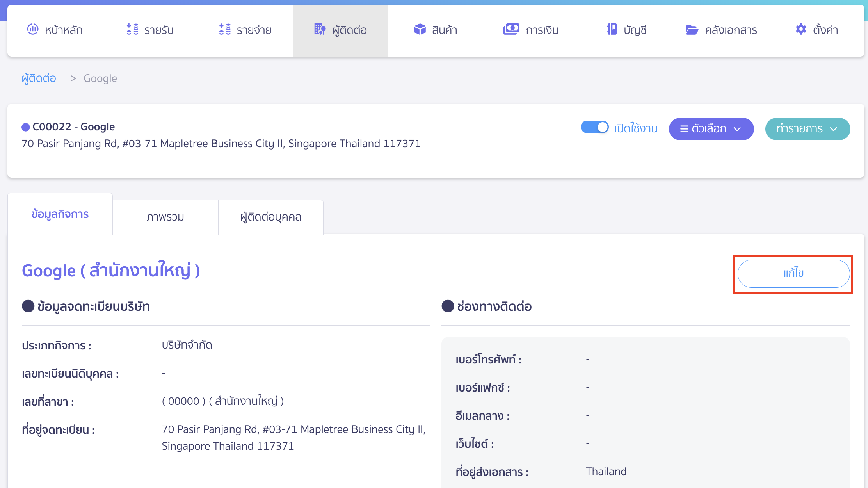Image resolution: width=868 pixels, height=488 pixels.
Task: Click the หน้าหลัก dashboard icon
Action: [33, 29]
